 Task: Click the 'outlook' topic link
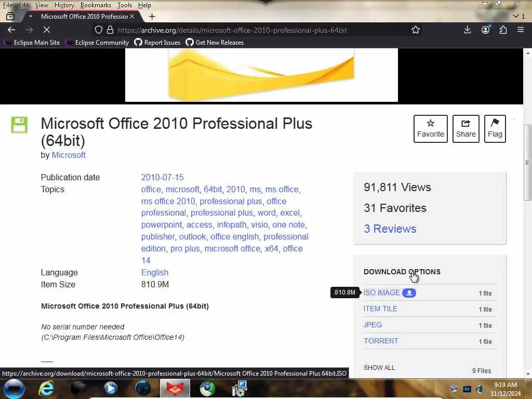(192, 236)
